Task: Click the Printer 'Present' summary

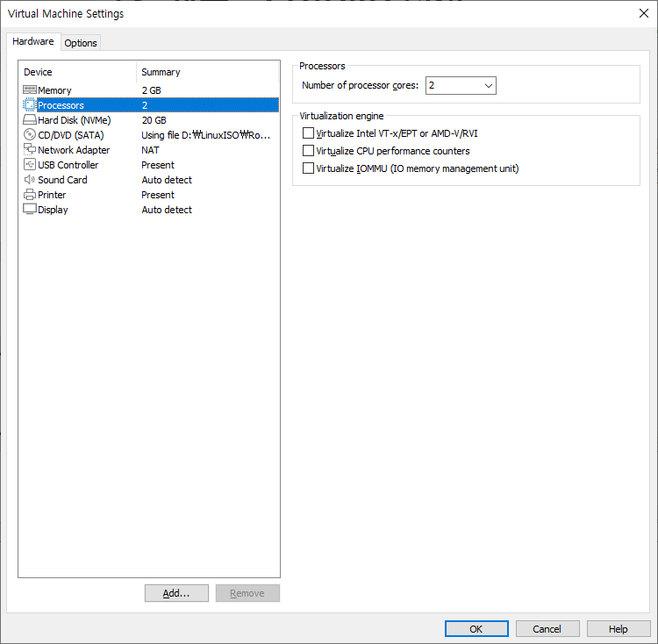Action: tap(157, 195)
